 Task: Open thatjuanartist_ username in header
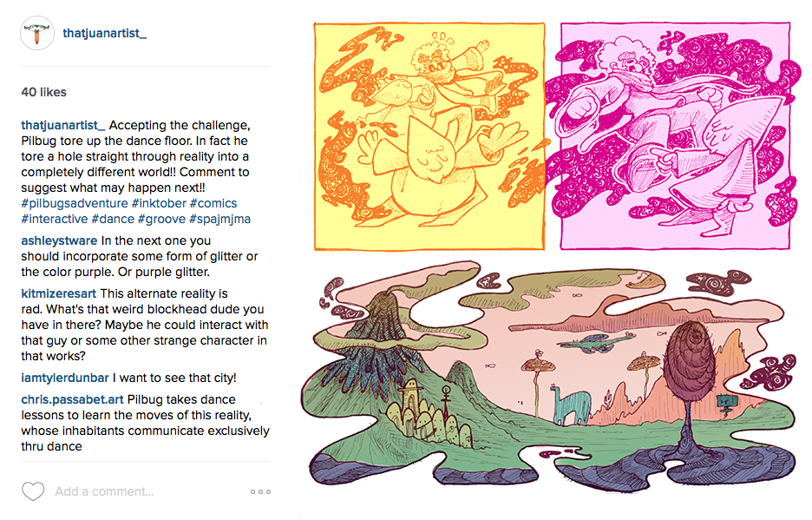click(x=105, y=33)
